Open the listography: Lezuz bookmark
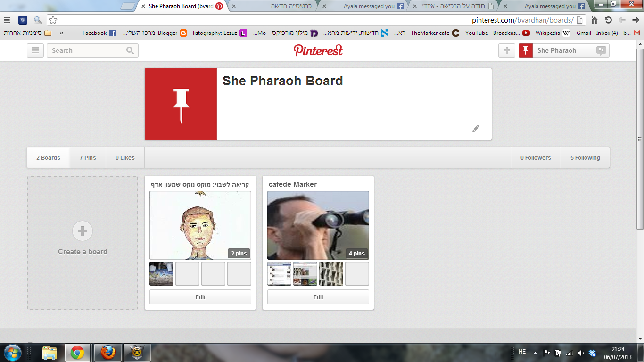 (220, 33)
